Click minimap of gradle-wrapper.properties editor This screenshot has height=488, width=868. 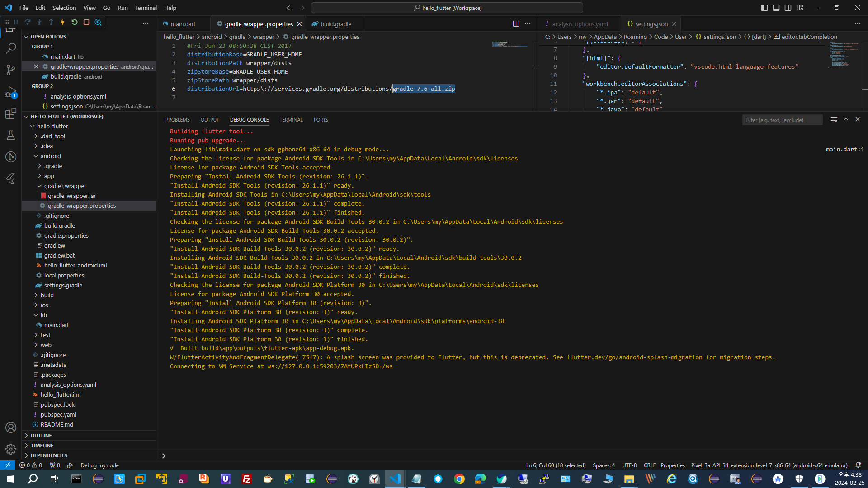click(509, 44)
